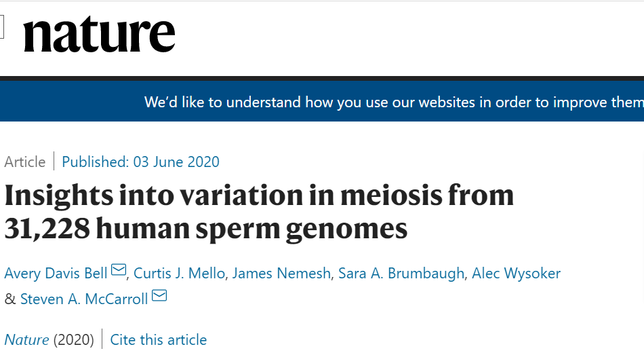The height and width of the screenshot is (353, 644).
Task: Click the website survey banner text
Action: tap(393, 103)
